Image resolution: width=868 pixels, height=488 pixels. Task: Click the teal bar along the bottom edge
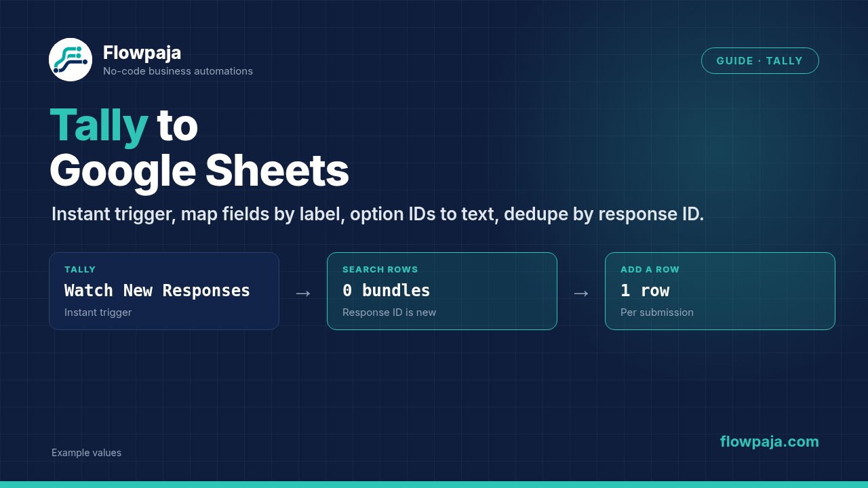[434, 485]
